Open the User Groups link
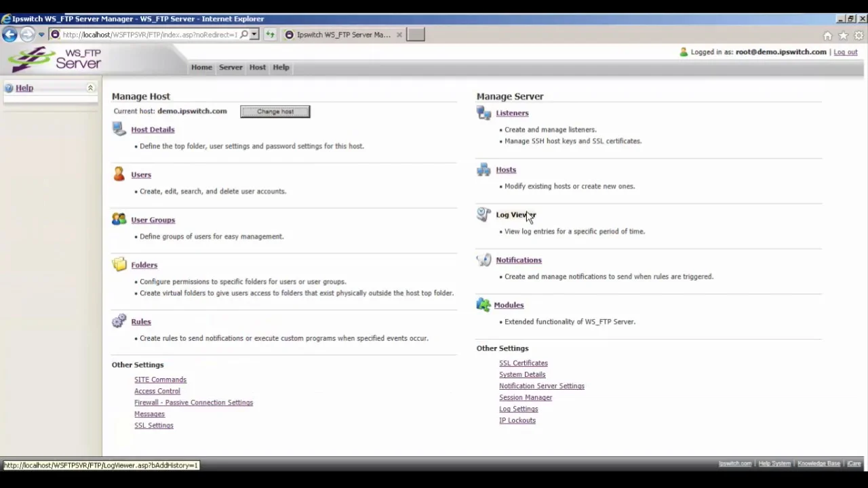Viewport: 868px width, 488px height. (x=153, y=220)
